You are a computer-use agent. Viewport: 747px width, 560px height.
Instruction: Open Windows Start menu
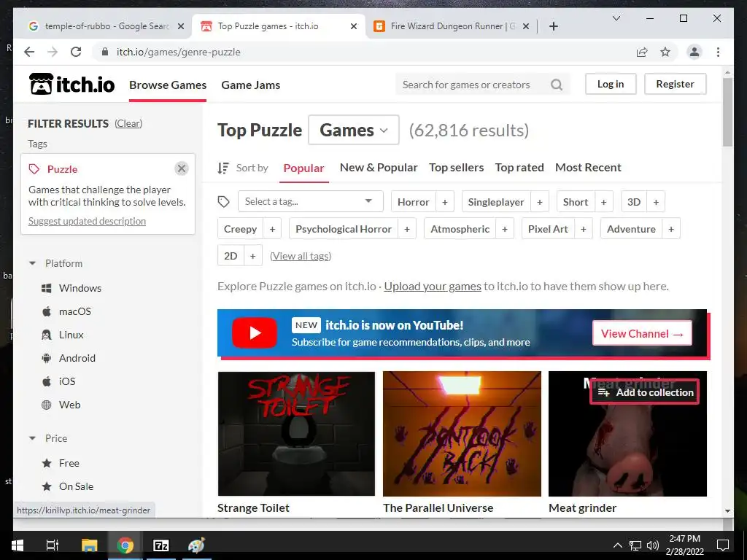(18, 545)
